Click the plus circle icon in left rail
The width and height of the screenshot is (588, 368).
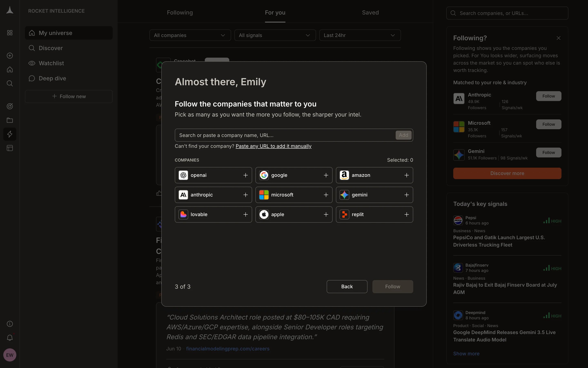[10, 55]
